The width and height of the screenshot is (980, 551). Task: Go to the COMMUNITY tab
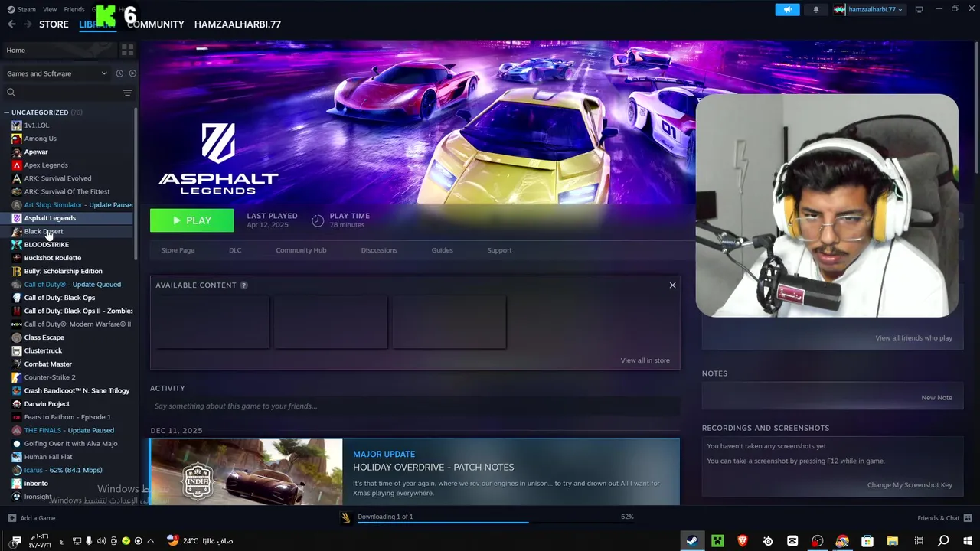(x=155, y=24)
